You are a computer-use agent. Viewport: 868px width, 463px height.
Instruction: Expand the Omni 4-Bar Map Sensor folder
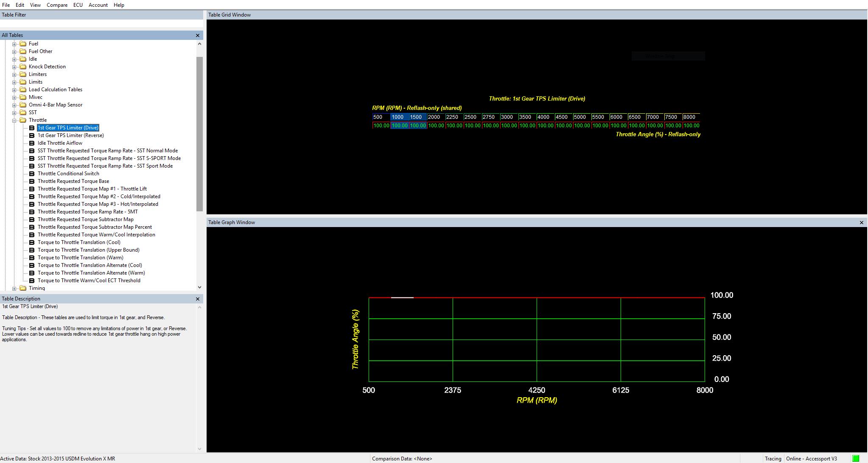click(x=14, y=105)
